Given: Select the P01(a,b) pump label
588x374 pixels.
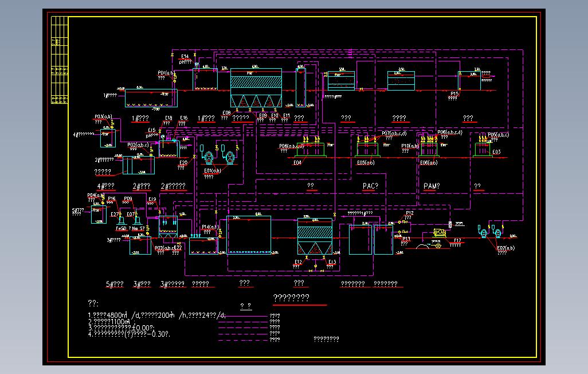Looking at the screenshot, I should click(166, 73).
